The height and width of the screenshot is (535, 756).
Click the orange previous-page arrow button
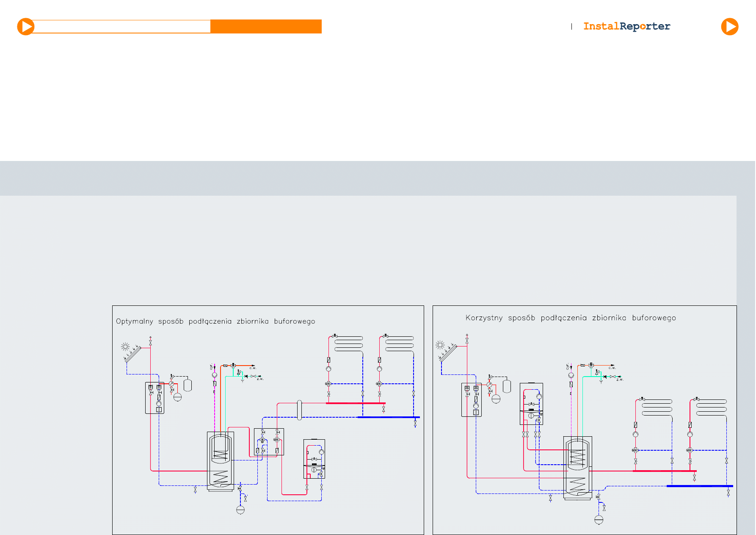(x=26, y=27)
